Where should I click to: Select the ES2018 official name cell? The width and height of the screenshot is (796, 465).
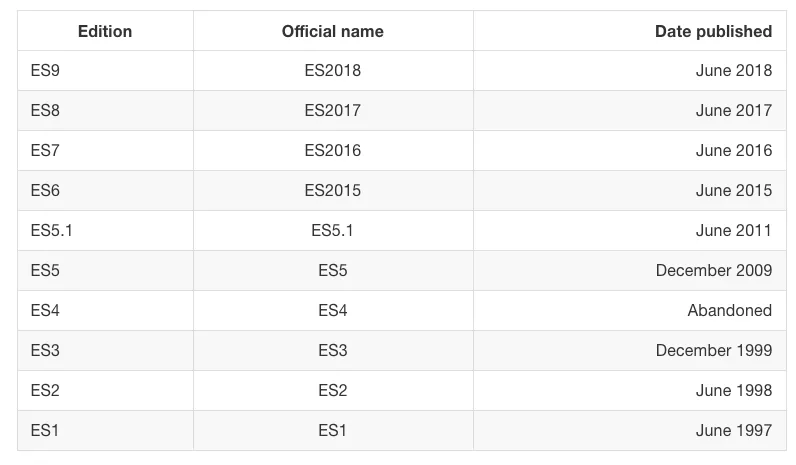coord(333,71)
